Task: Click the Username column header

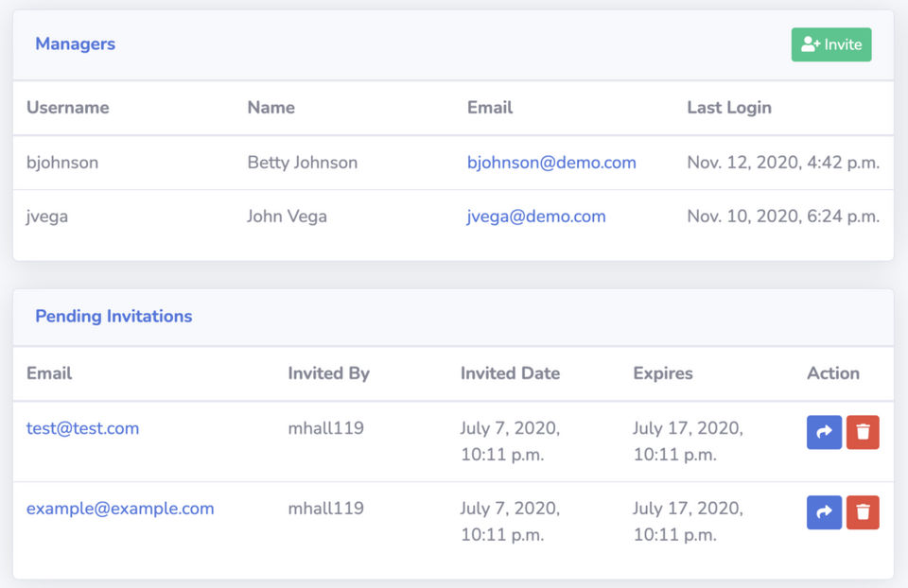Action: pyautogui.click(x=67, y=108)
